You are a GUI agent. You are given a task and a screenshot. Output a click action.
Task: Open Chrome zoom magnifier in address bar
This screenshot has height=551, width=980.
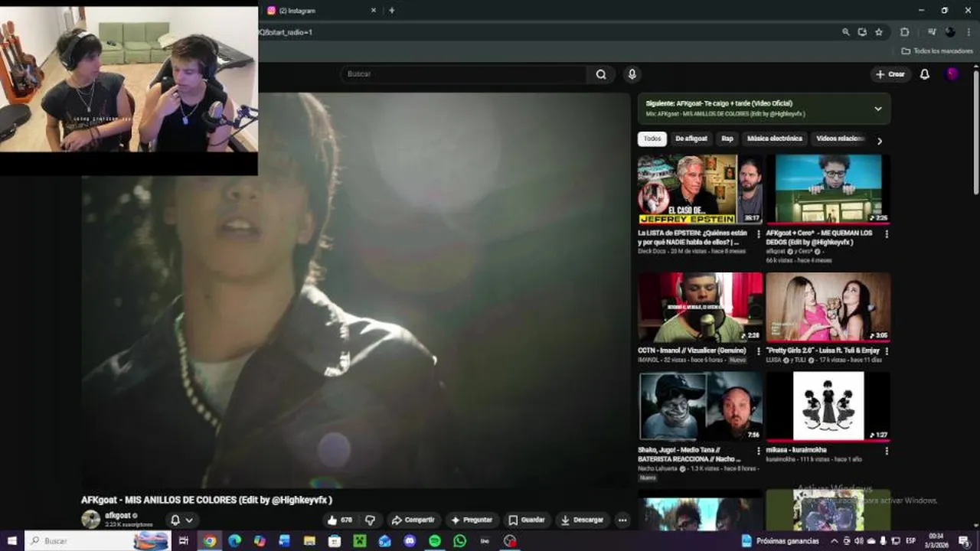pyautogui.click(x=845, y=32)
